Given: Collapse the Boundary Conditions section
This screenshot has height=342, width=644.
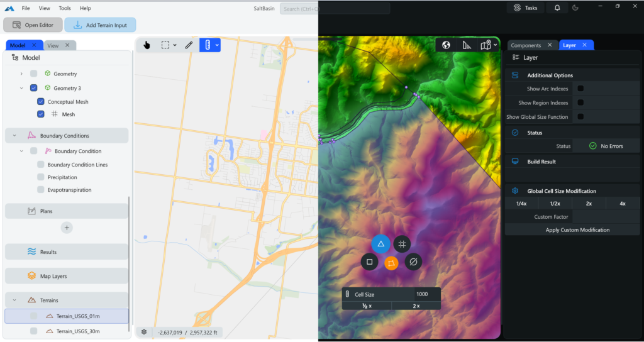Looking at the screenshot, I should (14, 136).
